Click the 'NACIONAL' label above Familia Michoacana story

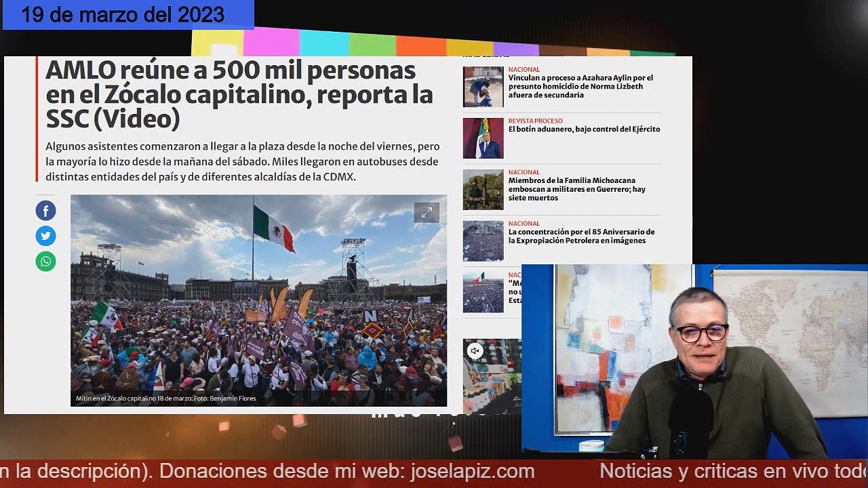(524, 172)
